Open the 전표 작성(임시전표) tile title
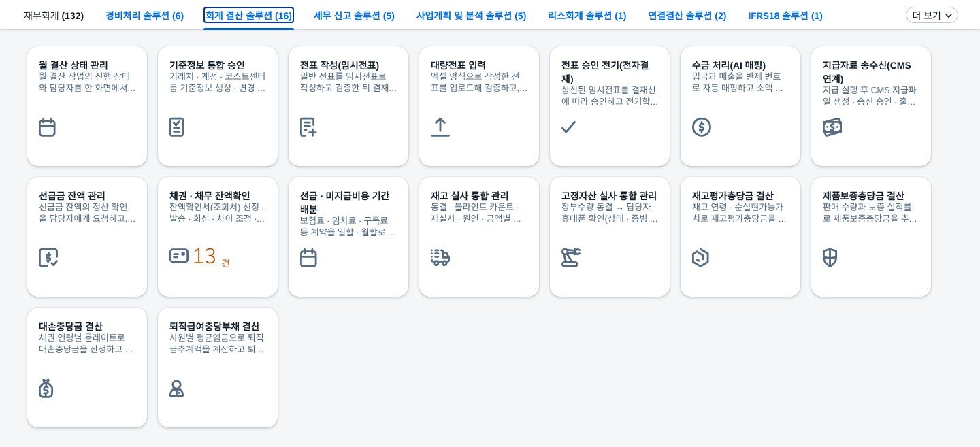 click(340, 65)
